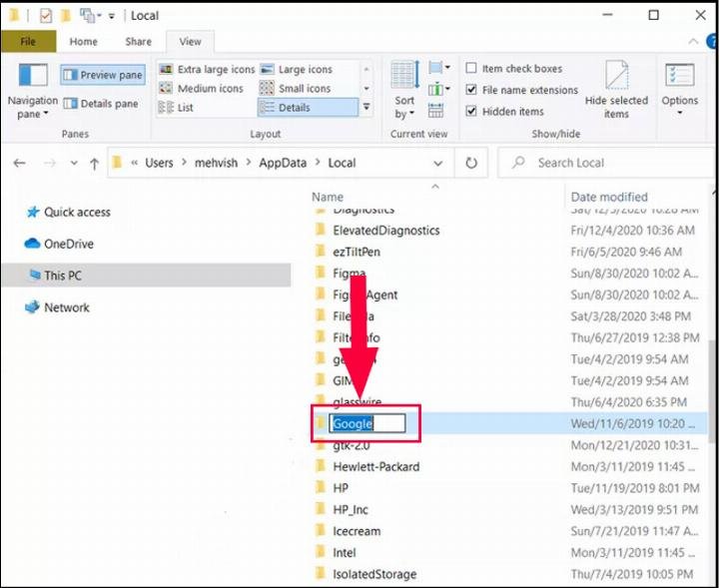Click Local in the address path
719x588 pixels.
pyautogui.click(x=342, y=163)
